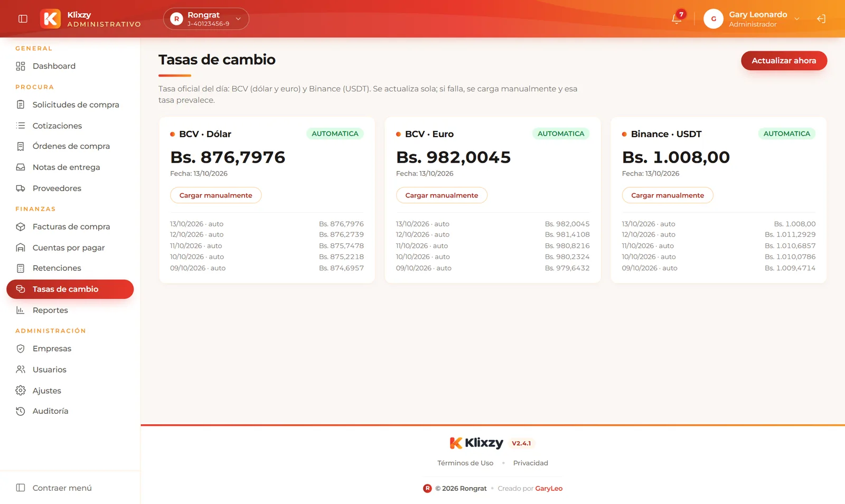Click the AUTOMATICA badge on Binance · USDT
Image resolution: width=845 pixels, height=504 pixels.
tap(787, 134)
